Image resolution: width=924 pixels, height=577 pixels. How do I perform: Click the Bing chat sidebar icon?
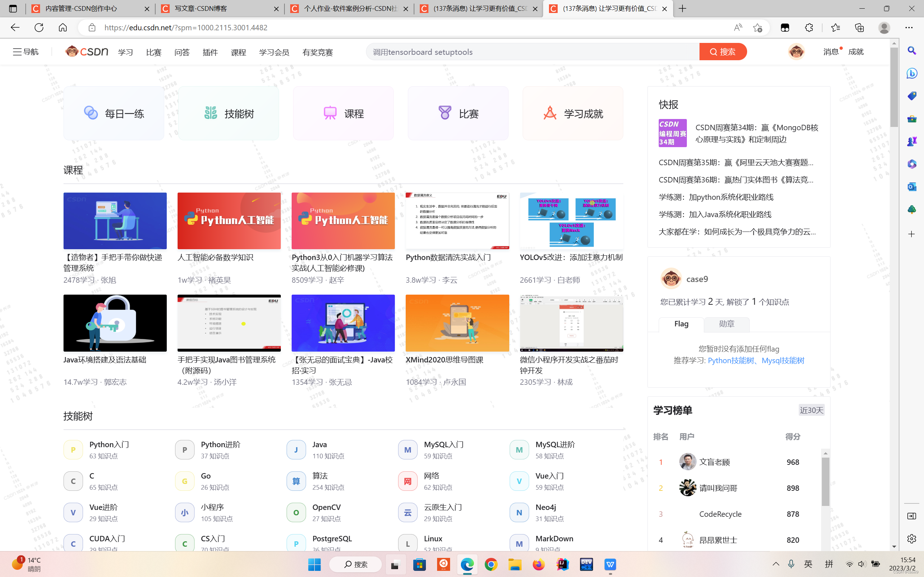pyautogui.click(x=912, y=73)
